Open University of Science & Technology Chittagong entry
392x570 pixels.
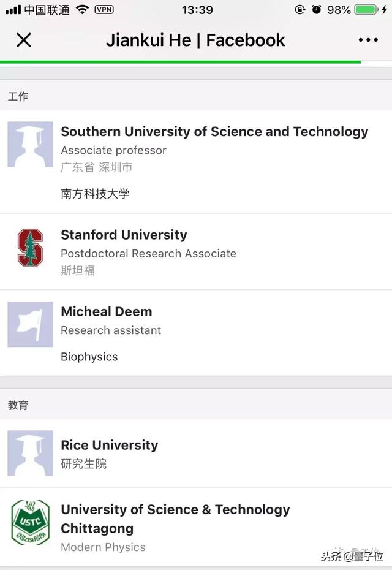click(175, 519)
